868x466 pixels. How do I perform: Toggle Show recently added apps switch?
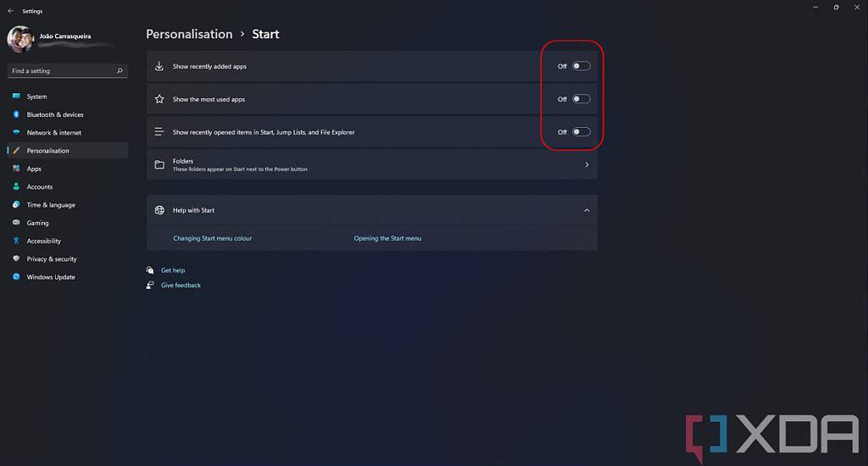[581, 66]
